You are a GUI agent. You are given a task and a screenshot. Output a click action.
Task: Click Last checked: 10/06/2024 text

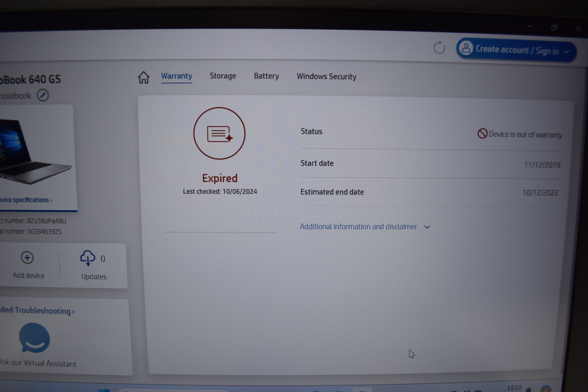click(x=220, y=192)
